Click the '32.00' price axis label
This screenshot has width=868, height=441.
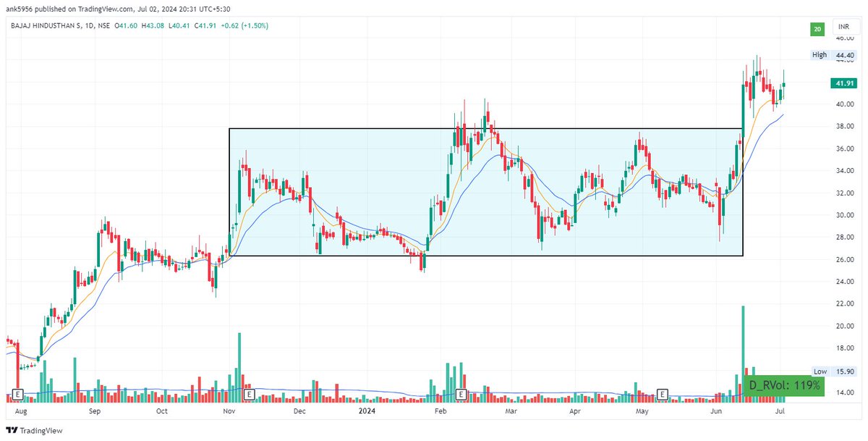pos(845,193)
